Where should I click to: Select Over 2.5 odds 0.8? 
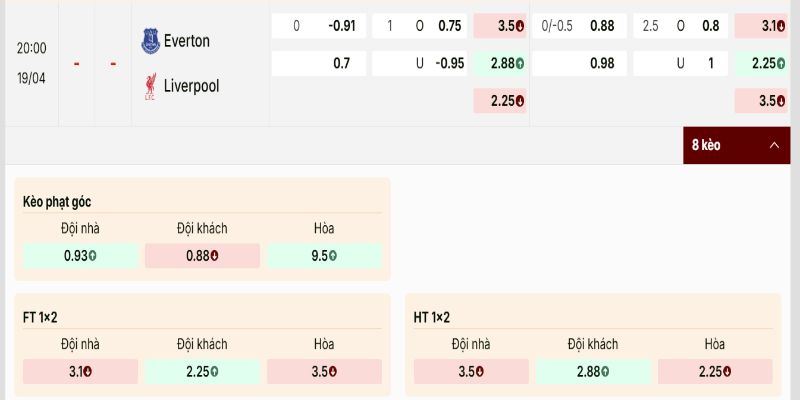680,26
